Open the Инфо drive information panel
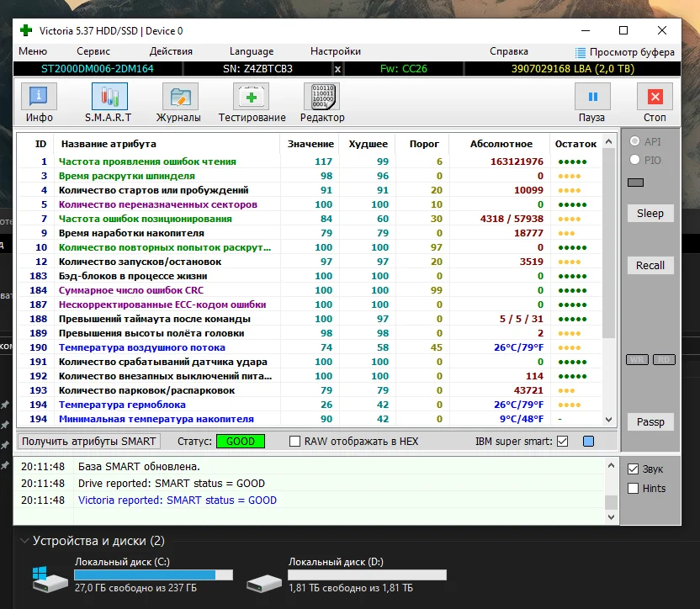Screen dimensions: 700x609 point(39,97)
